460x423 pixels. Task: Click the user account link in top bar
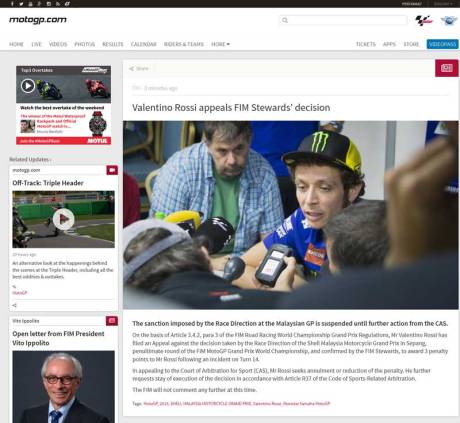tap(412, 4)
